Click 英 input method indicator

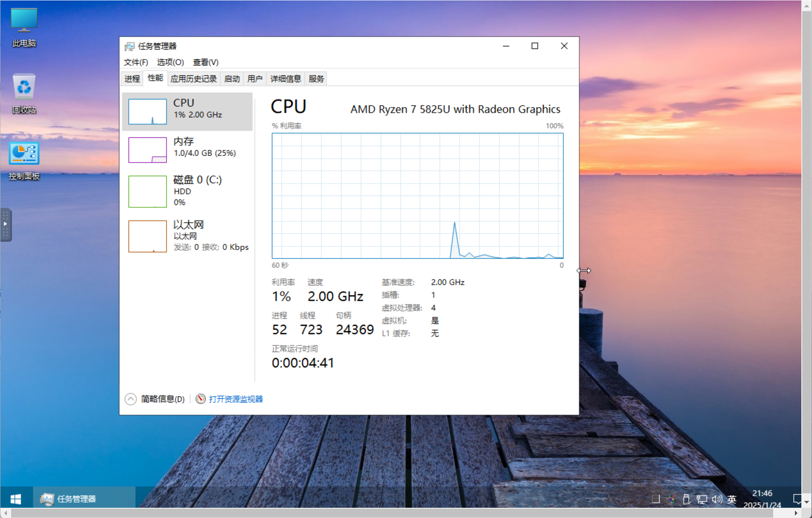coord(732,499)
